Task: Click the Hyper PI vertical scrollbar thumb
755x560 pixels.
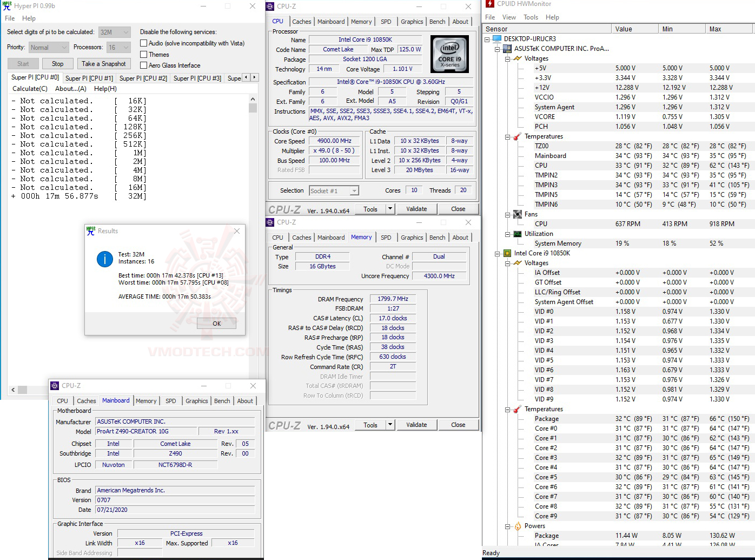Action: pos(253,108)
